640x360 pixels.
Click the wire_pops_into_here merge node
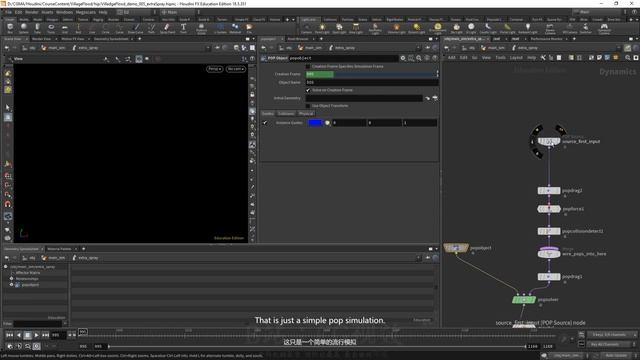549,254
